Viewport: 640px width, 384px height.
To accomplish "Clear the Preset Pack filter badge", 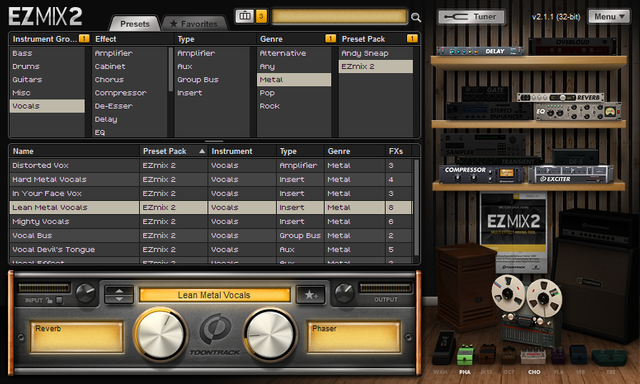I will point(412,38).
